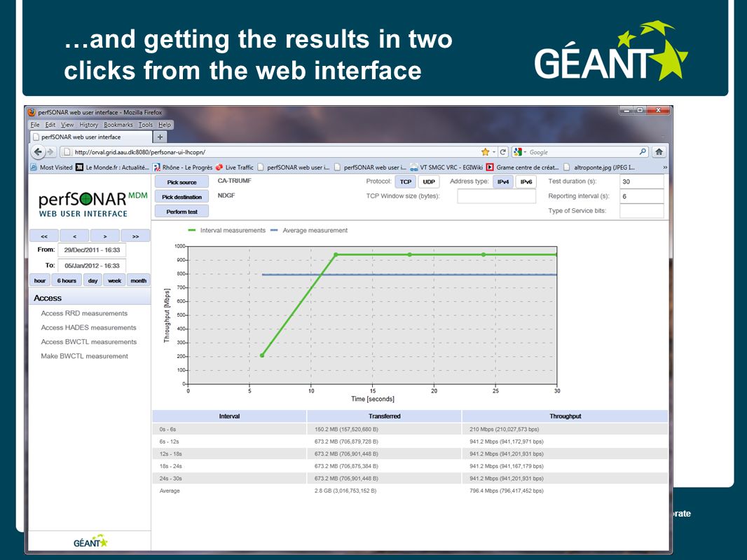The height and width of the screenshot is (560, 747).
Task: Open Access BWCTL measurements link
Action: point(88,342)
